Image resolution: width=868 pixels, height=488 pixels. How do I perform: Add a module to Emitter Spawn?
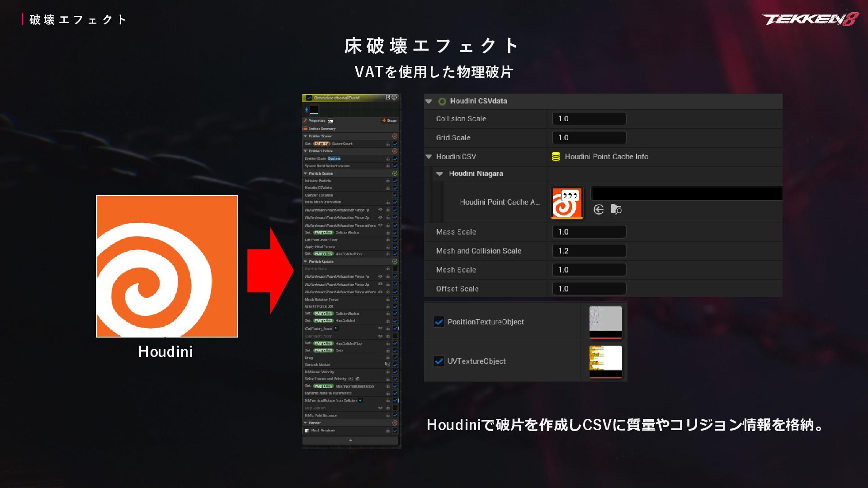click(395, 136)
